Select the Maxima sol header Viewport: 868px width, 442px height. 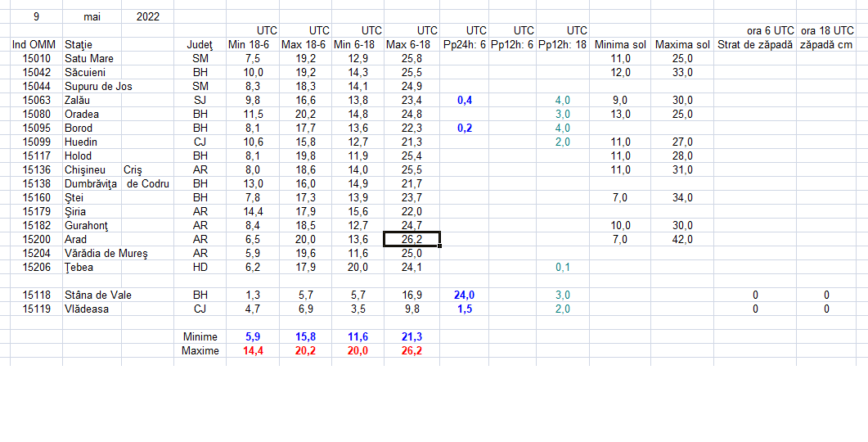[682, 44]
